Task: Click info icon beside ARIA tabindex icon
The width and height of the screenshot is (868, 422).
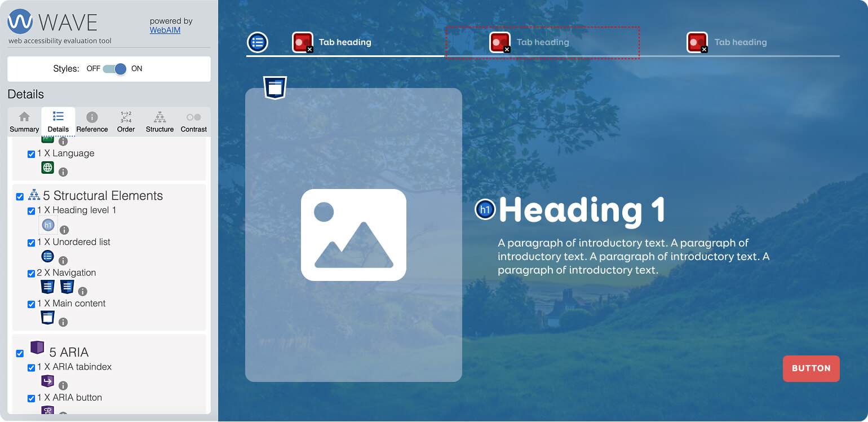Action: [63, 386]
